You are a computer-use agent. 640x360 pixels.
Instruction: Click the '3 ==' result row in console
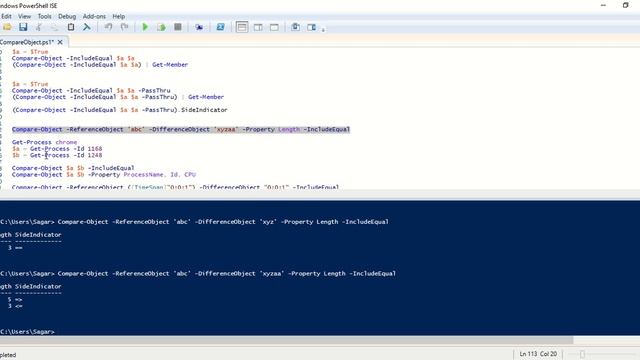(15, 248)
